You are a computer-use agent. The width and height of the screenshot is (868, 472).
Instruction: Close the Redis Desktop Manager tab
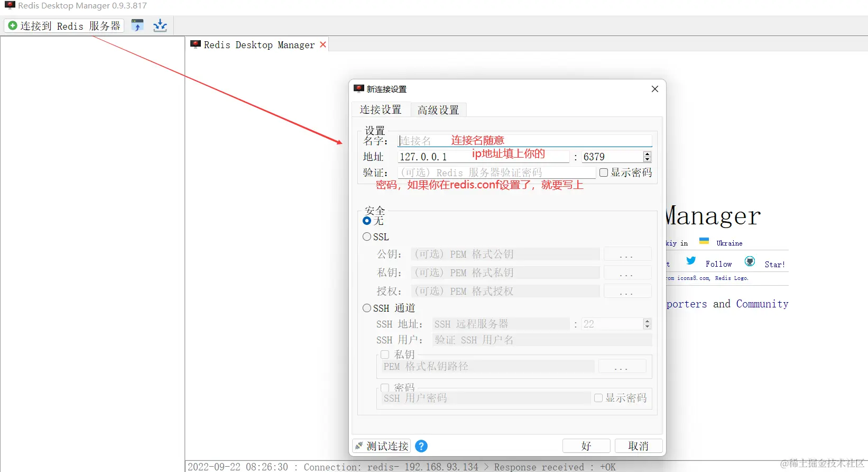coord(323,44)
